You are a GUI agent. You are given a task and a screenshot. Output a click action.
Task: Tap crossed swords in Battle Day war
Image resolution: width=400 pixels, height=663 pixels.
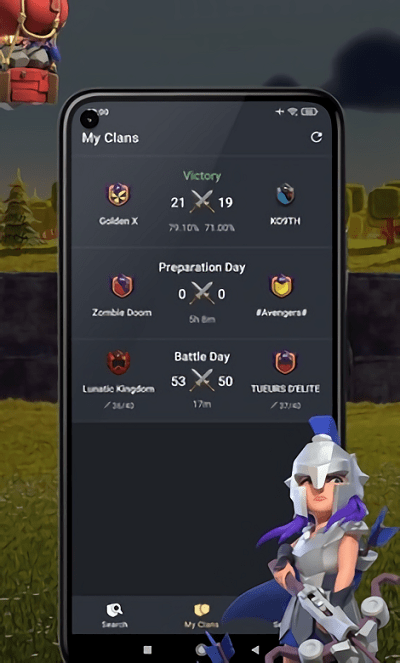pos(202,380)
